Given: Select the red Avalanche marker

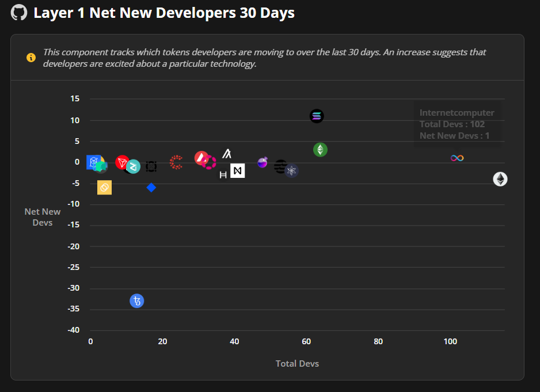Looking at the screenshot, I should tap(201, 158).
